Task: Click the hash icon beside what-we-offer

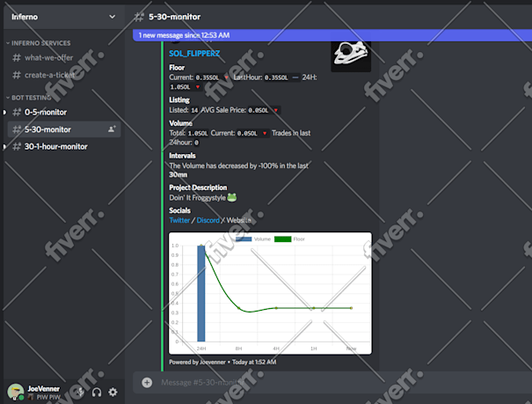Action: [17, 58]
